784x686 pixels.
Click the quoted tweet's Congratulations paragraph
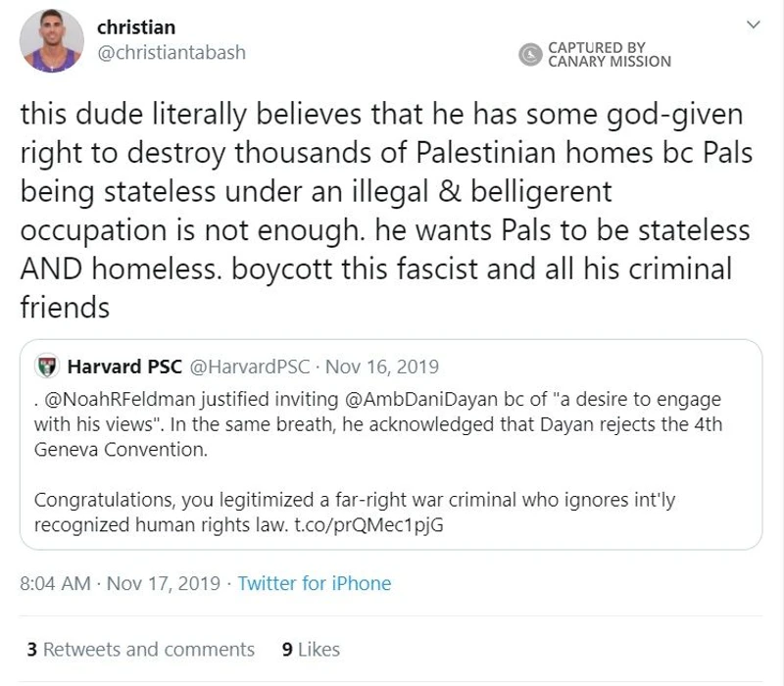(355, 513)
